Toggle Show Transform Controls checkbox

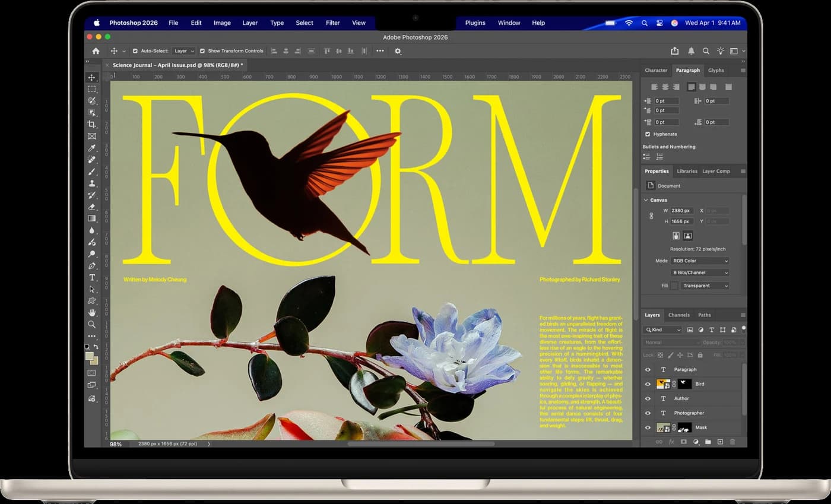coord(202,51)
